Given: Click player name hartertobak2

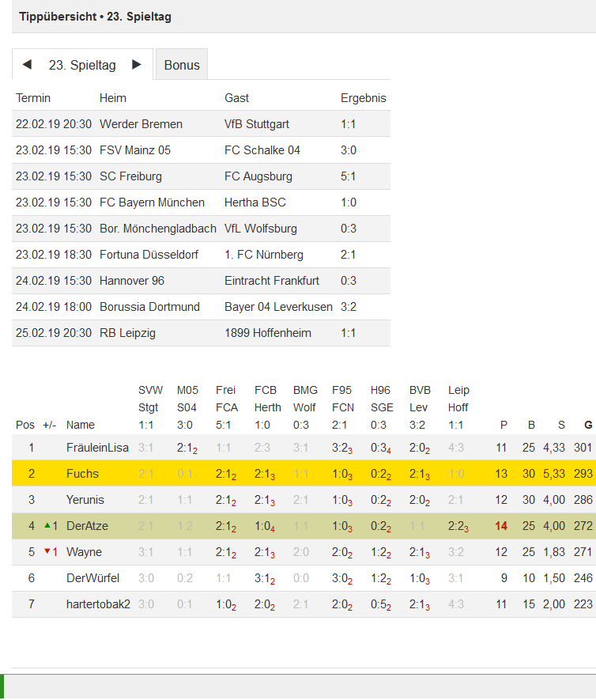Looking at the screenshot, I should click(98, 604).
